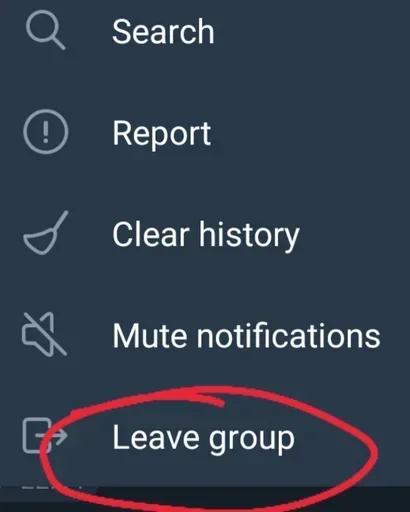
Task: Click the magnifying glass Search icon
Action: coord(45,32)
